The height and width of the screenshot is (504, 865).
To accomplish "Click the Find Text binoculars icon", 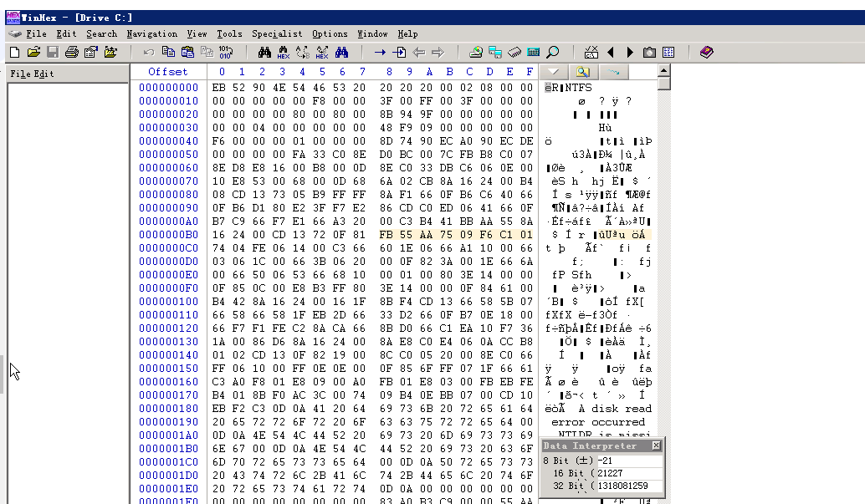I will (x=265, y=53).
